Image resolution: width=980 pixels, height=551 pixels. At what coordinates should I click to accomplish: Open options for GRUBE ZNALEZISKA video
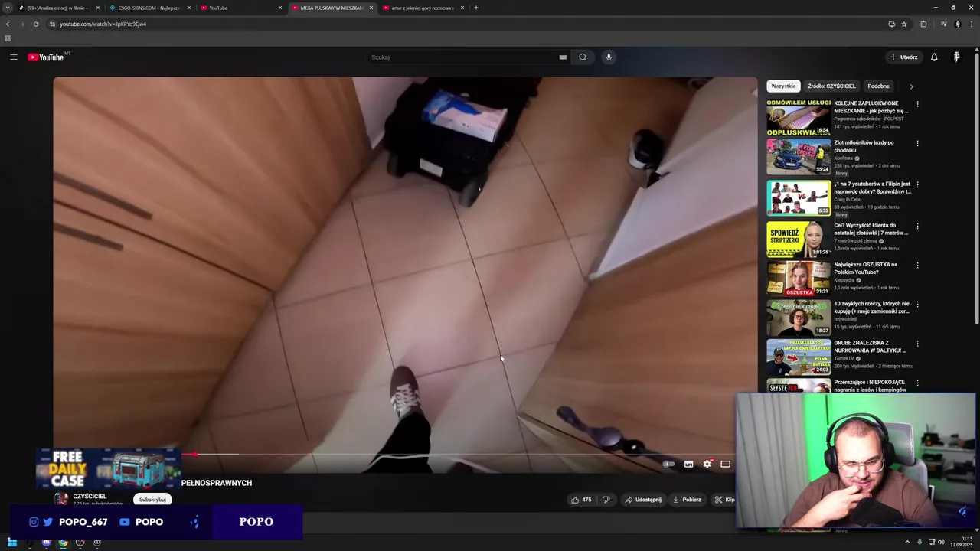917,344
